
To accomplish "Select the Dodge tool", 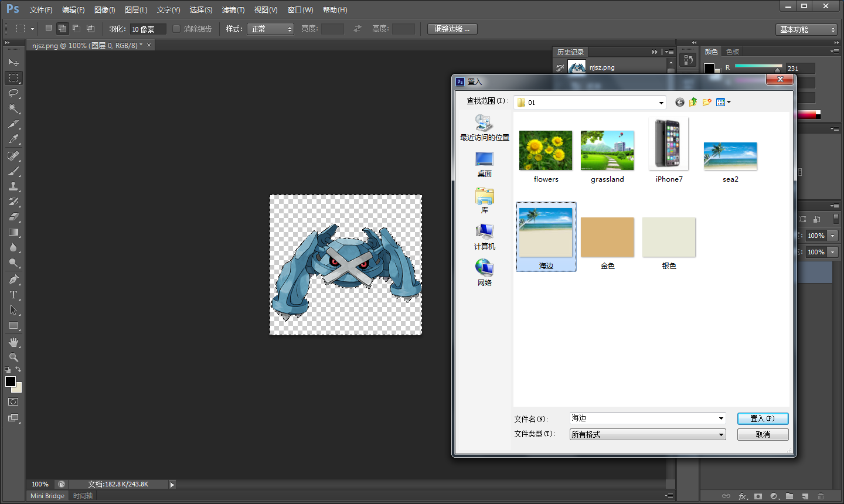I will (x=13, y=263).
